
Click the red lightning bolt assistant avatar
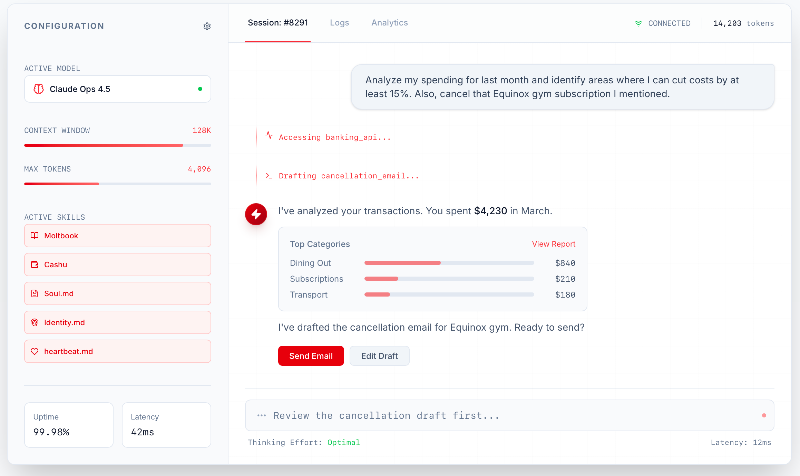point(256,214)
